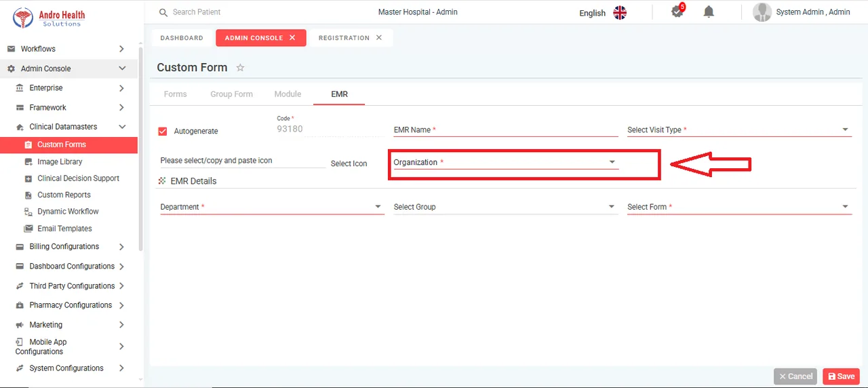Click the EMR Name input field
This screenshot has height=388, width=868.
[x=506, y=130]
